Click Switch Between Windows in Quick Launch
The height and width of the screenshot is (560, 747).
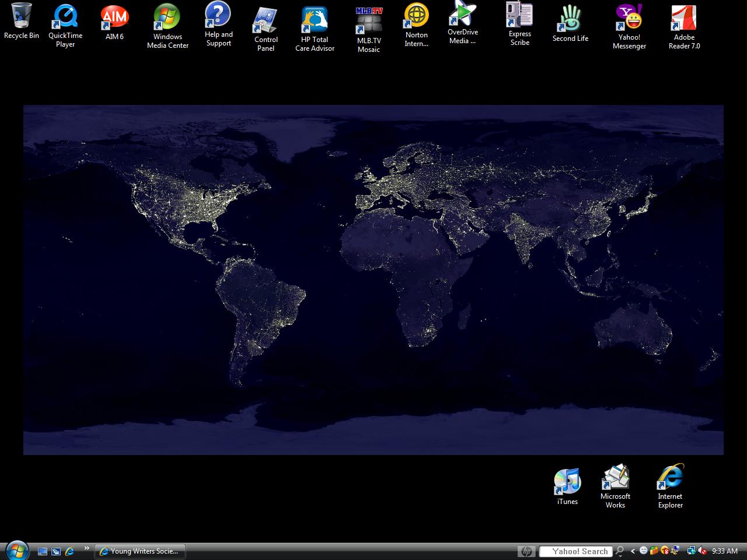pos(56,551)
